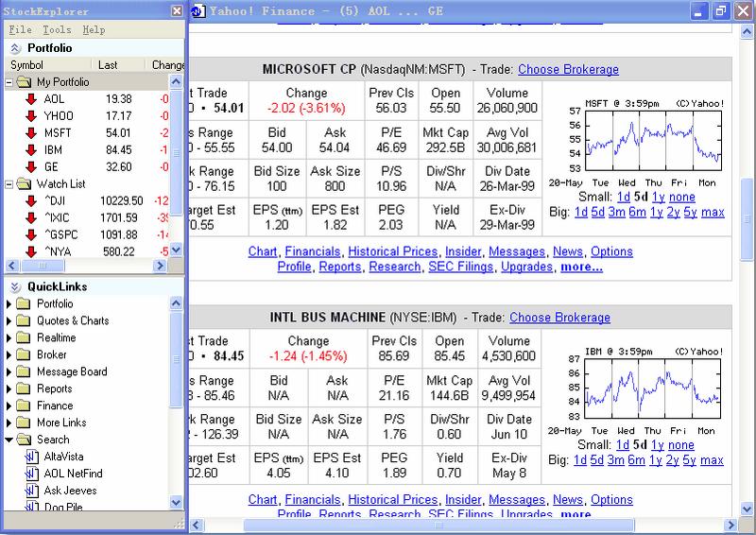This screenshot has width=756, height=535.
Task: Click the red down arrow next to ^DJI
Action: (x=31, y=201)
